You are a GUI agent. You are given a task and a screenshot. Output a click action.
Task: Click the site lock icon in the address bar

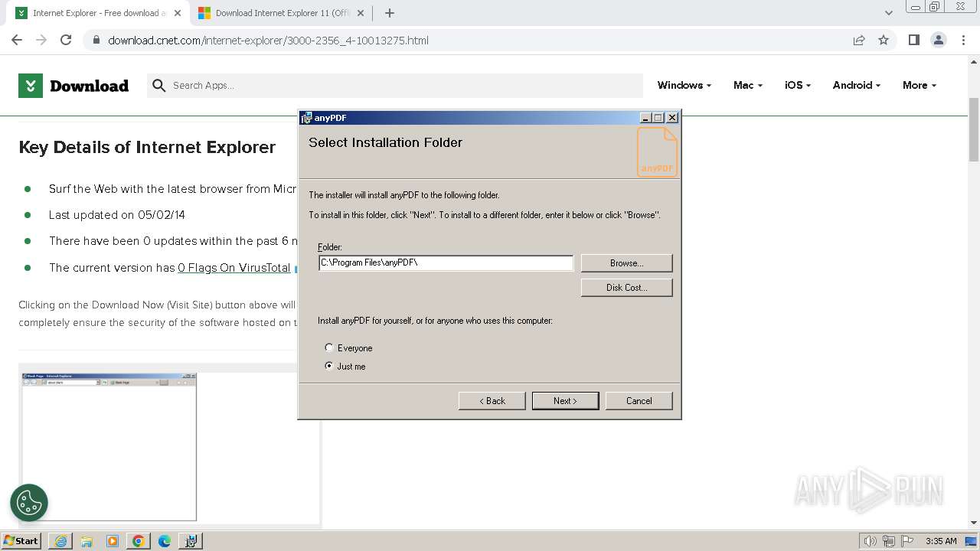click(96, 41)
